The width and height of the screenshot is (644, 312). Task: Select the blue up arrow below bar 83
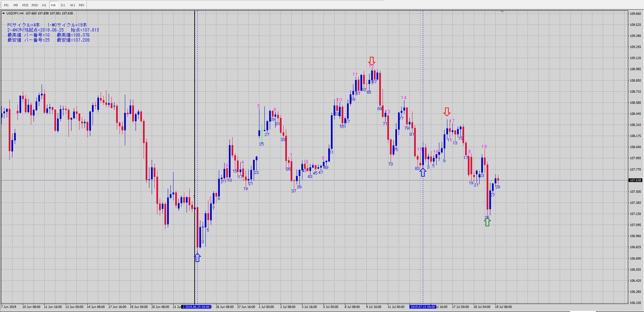pyautogui.click(x=423, y=172)
